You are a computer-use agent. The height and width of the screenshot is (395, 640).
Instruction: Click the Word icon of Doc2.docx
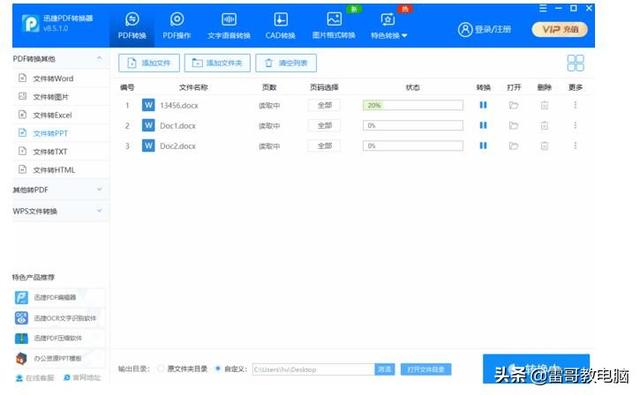[x=148, y=145]
